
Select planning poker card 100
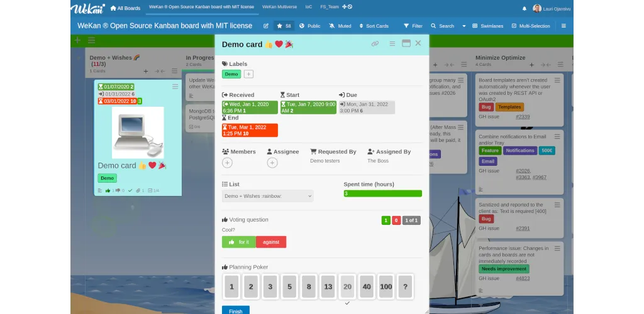pos(386,286)
